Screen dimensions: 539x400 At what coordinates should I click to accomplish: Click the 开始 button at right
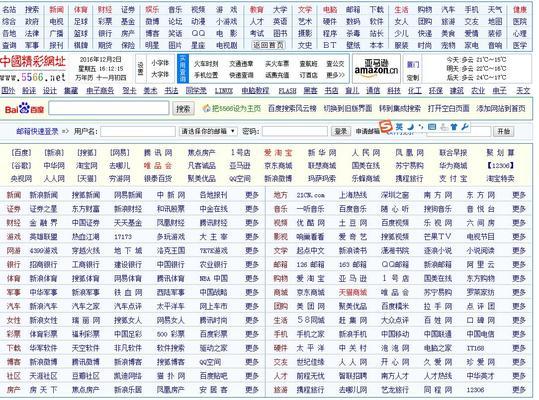[504, 131]
